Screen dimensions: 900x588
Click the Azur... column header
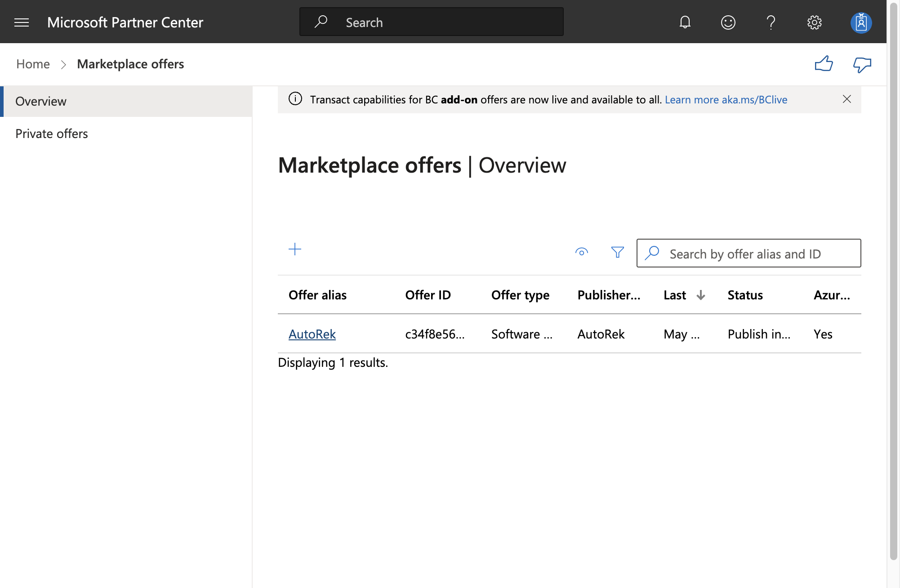pyautogui.click(x=832, y=295)
